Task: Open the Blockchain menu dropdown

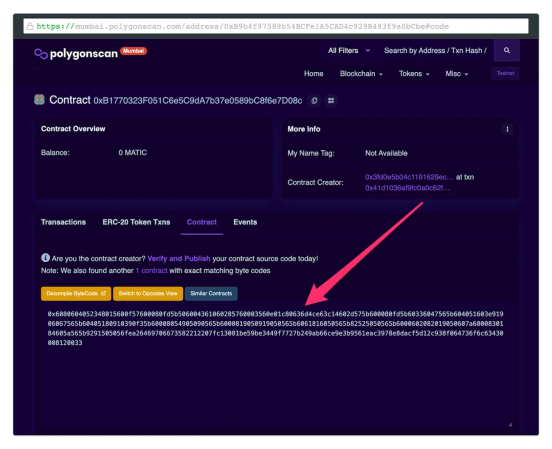Action: coord(361,74)
